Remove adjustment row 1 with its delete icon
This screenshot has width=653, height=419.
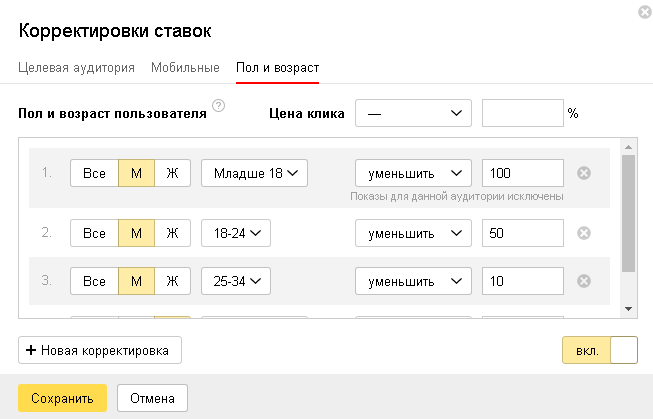pyautogui.click(x=584, y=173)
